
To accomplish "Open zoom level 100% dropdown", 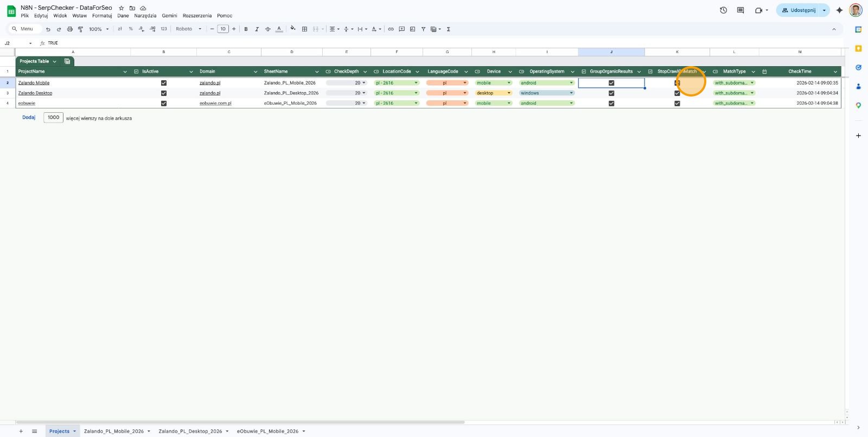I will [x=99, y=29].
